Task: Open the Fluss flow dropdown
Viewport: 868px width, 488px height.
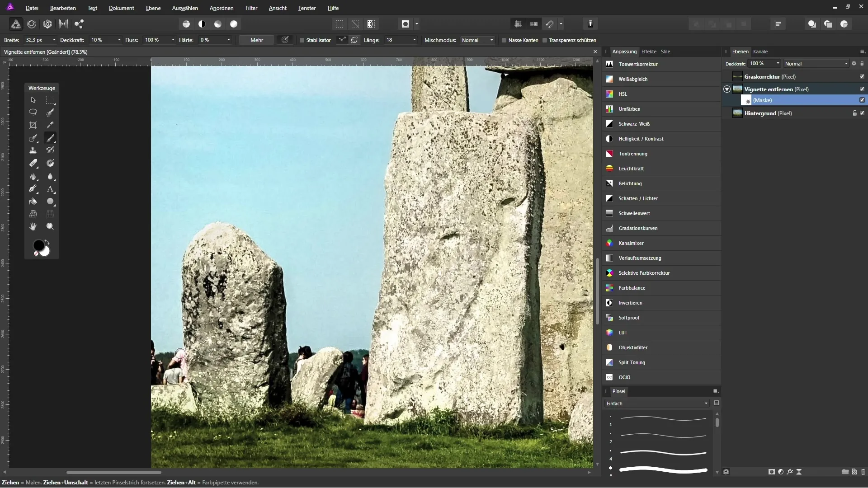Action: (173, 40)
